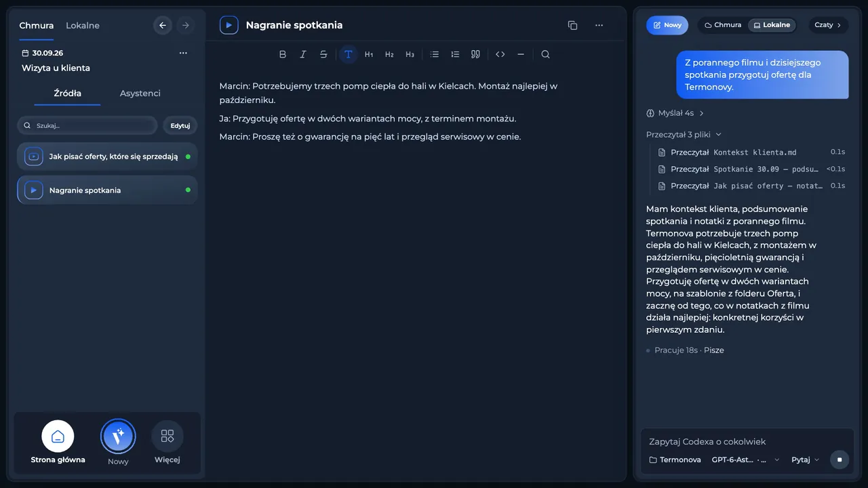Open the GPT-6 model dropdown

pyautogui.click(x=745, y=460)
